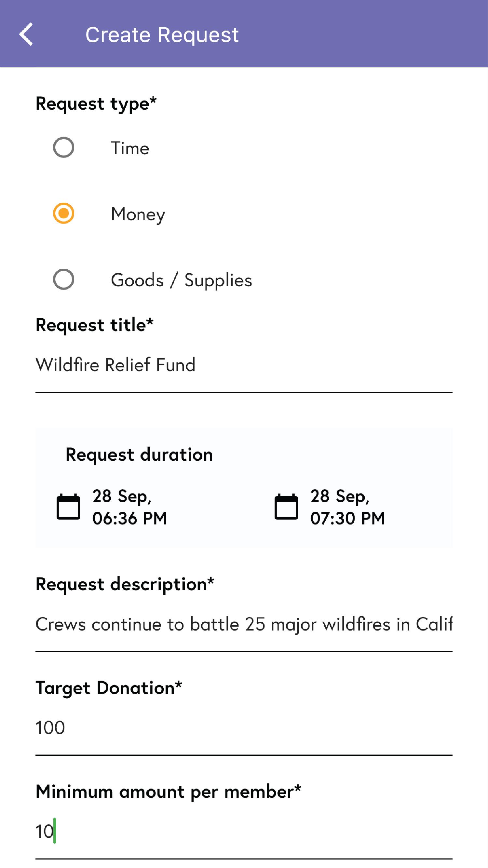488x868 pixels.
Task: Choose the Money request type label
Action: pyautogui.click(x=138, y=215)
